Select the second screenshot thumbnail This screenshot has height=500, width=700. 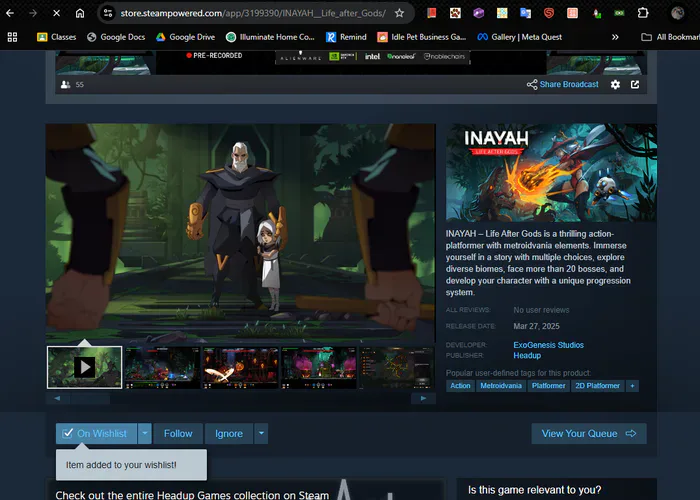[162, 367]
